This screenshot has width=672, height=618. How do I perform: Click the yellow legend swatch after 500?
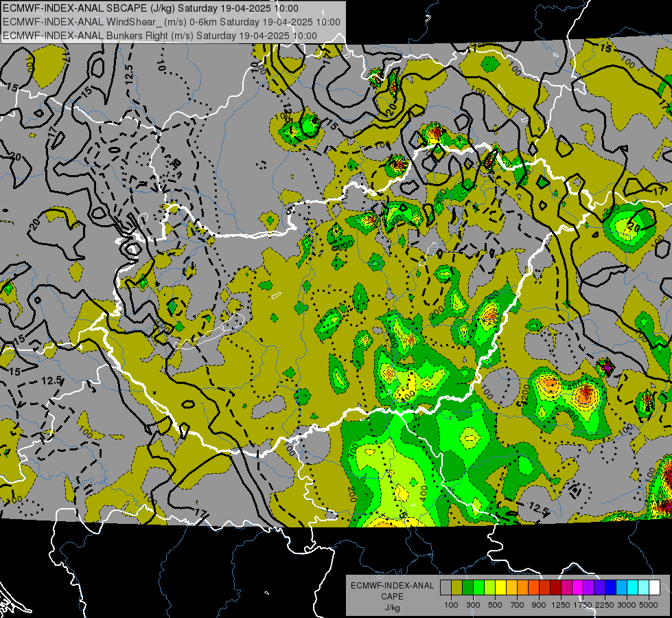pos(500,587)
